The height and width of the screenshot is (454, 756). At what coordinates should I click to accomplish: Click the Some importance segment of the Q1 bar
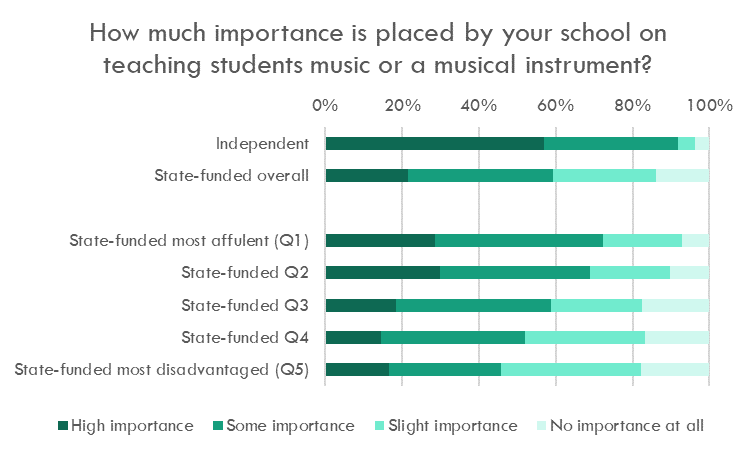coord(519,240)
